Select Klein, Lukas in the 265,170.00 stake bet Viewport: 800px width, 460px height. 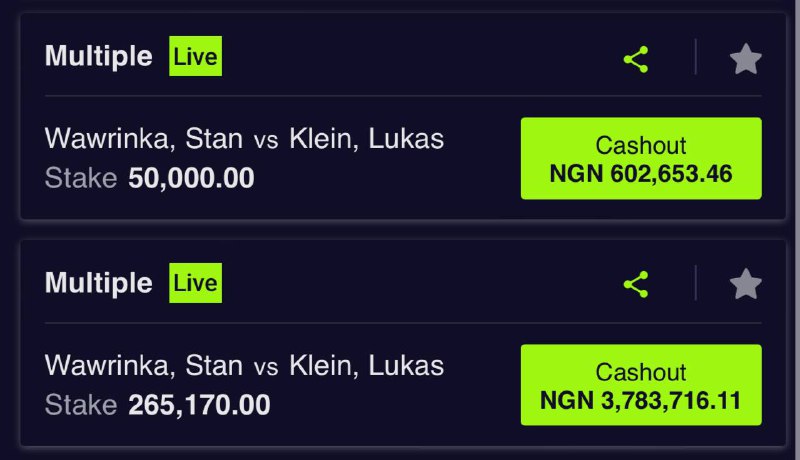click(366, 365)
